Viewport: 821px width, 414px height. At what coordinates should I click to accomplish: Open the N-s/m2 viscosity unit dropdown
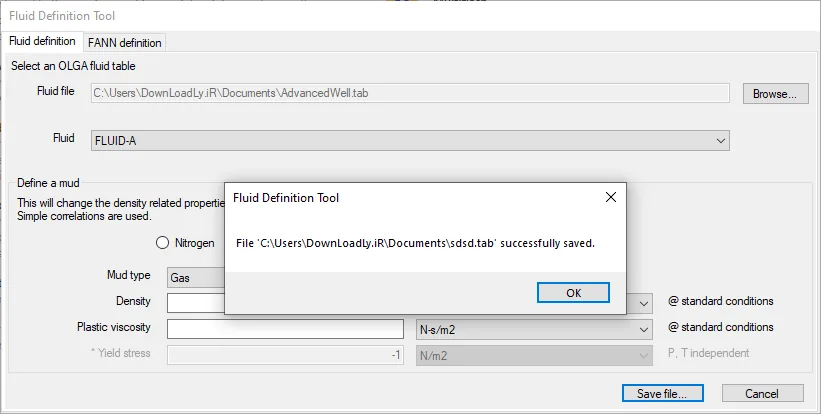click(534, 330)
